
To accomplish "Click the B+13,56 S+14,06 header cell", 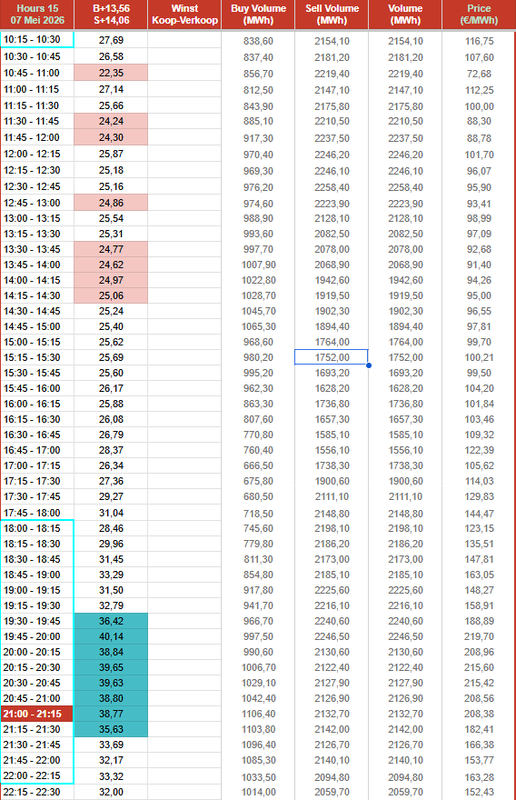I will pyautogui.click(x=111, y=15).
